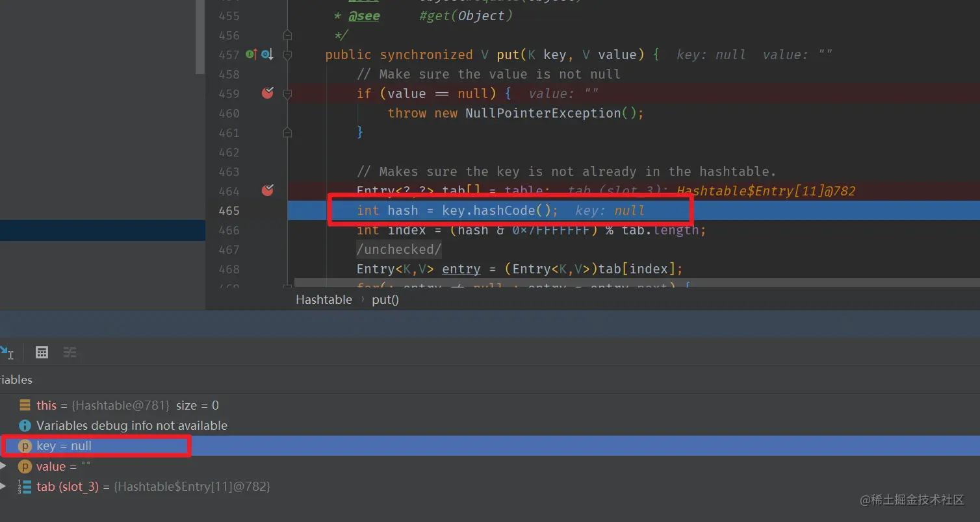Click the Trace Current Stream Chain icon
Screen dimensions: 980x522
point(70,353)
